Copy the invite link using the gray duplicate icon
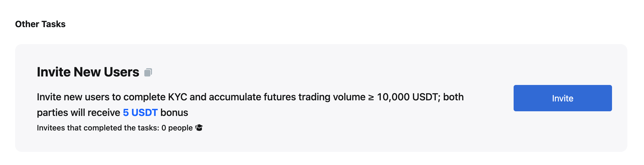Screen dimensions: 644x165 [x=148, y=72]
